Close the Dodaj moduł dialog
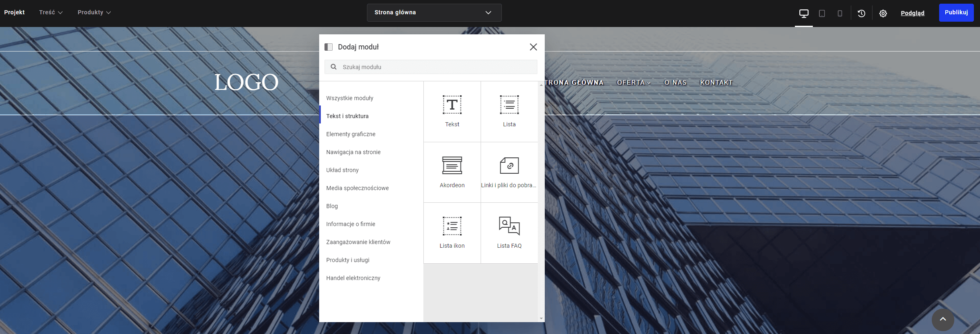980x334 pixels. (533, 47)
